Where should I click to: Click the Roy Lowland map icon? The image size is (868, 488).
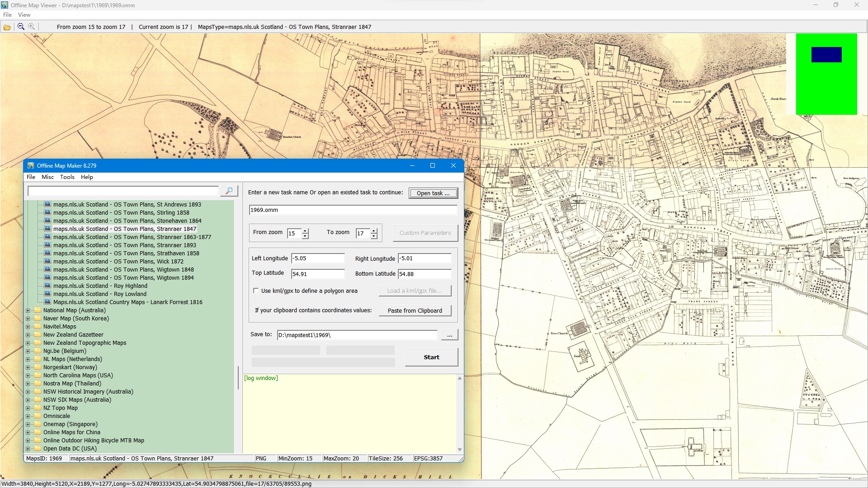click(47, 294)
